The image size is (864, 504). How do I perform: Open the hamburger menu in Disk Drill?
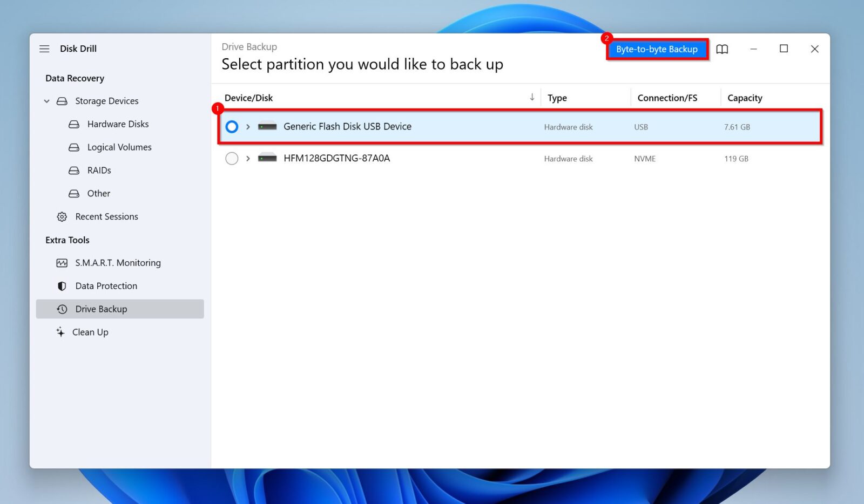coord(44,49)
